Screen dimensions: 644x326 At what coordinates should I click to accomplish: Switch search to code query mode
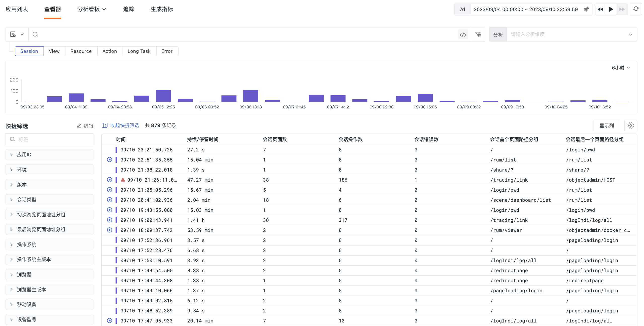point(463,34)
